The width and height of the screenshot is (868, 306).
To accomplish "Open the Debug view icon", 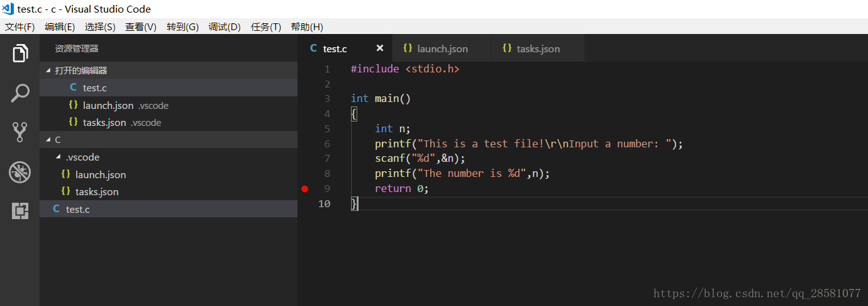I will 20,172.
